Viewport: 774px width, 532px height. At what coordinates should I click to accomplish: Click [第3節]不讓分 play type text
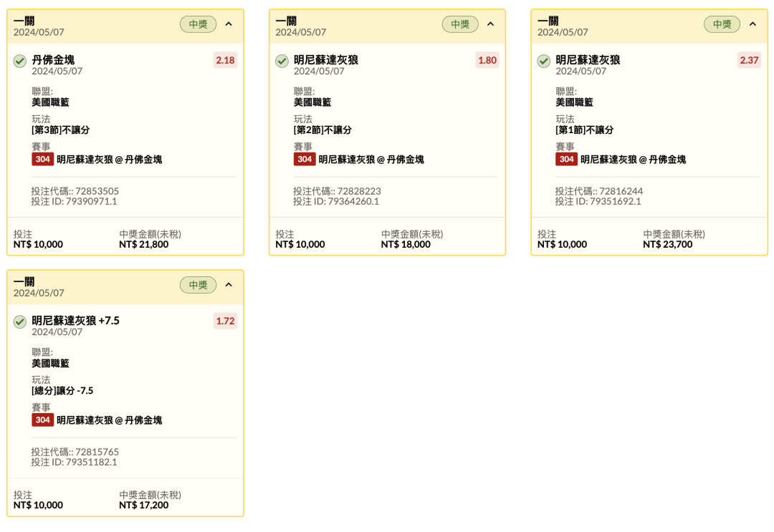click(x=61, y=130)
